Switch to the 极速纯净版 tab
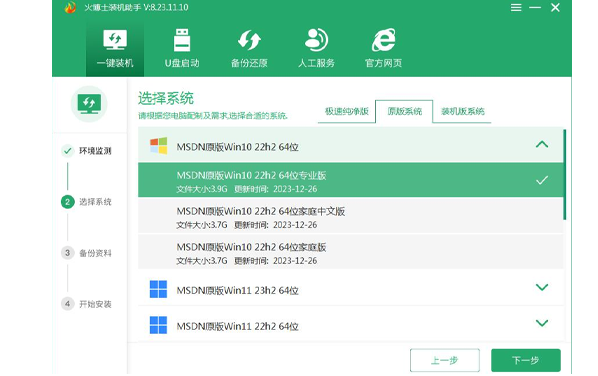Image resolution: width=598 pixels, height=376 pixels. (x=346, y=111)
